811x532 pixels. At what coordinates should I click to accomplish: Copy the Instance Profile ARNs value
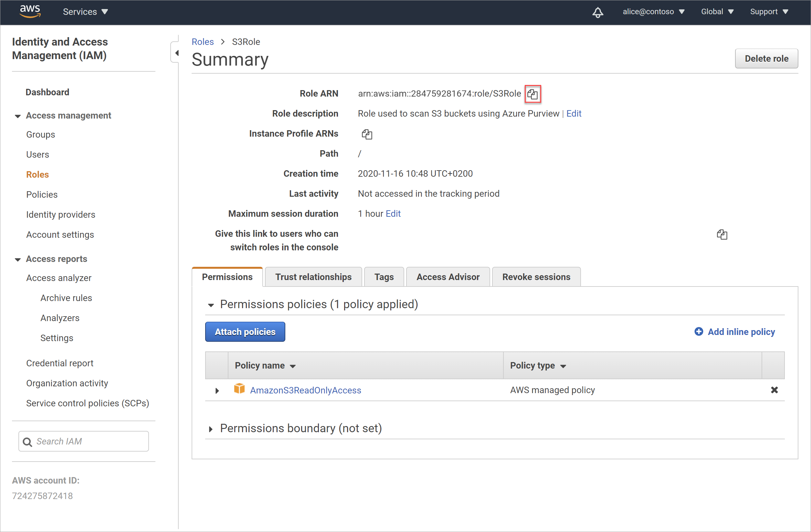(367, 134)
